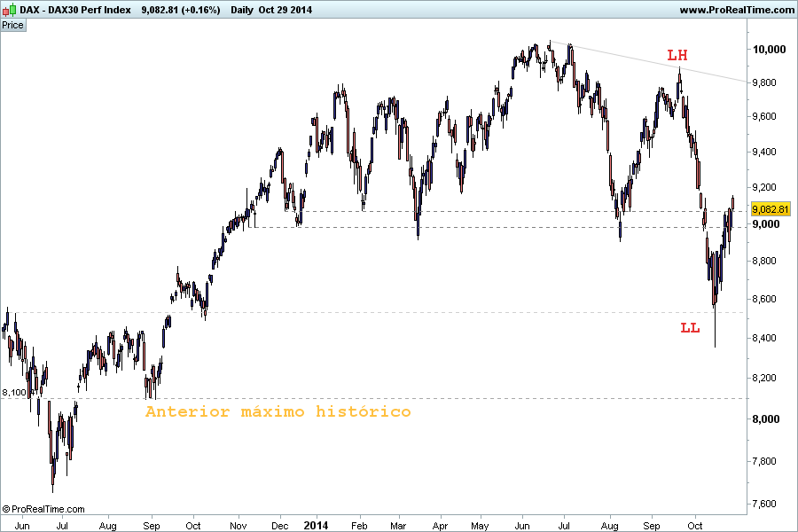
Task: Click the Jun label at left of time axis
Action: point(22,526)
